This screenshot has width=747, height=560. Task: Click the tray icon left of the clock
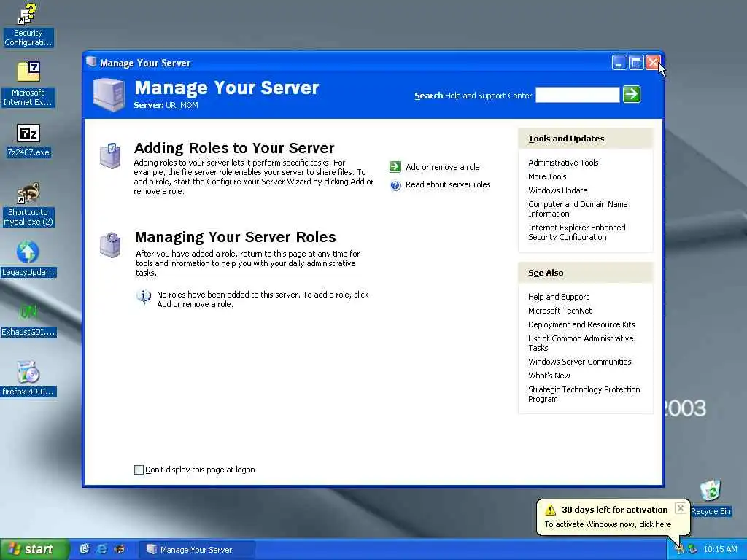click(693, 549)
